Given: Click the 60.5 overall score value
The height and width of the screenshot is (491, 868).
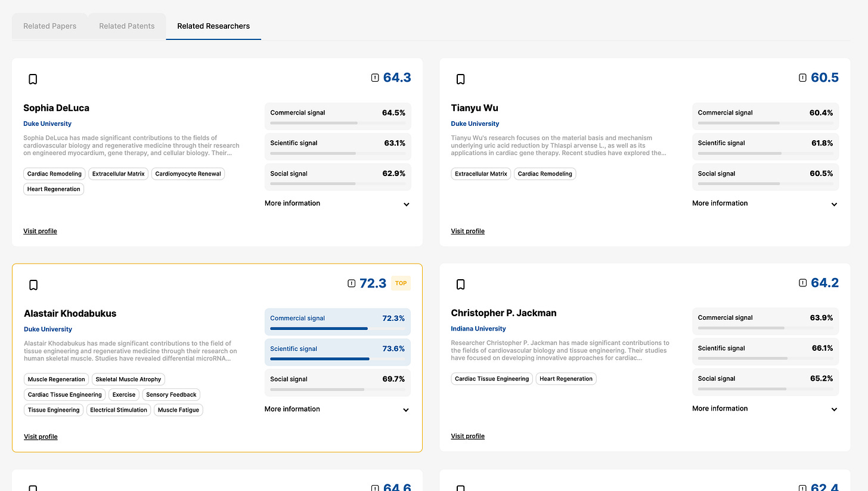Looking at the screenshot, I should [825, 78].
